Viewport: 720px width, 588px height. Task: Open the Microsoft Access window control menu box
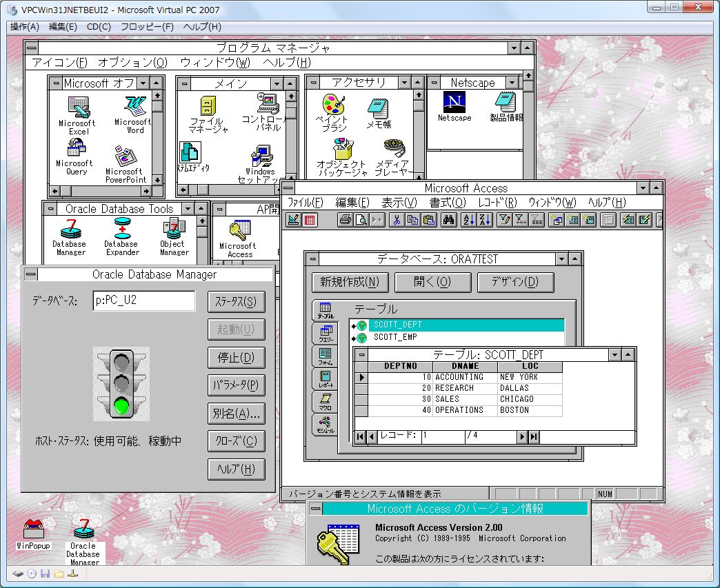click(288, 187)
